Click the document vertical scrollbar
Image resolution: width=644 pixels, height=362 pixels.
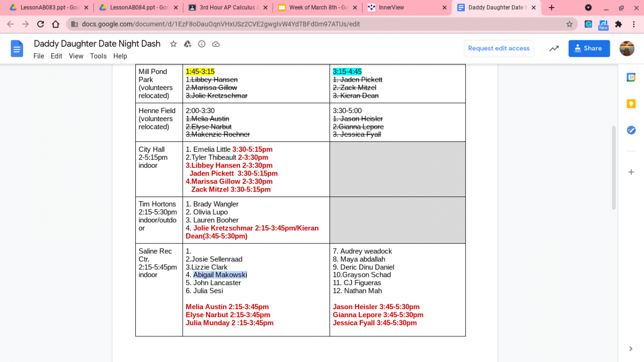tap(613, 167)
